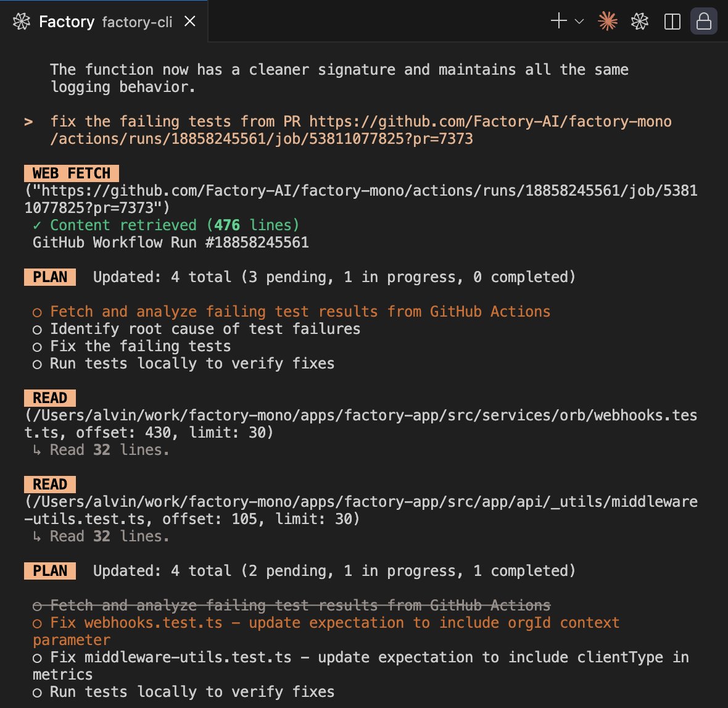Toggle the split editor layout icon
The height and width of the screenshot is (708, 728).
point(672,22)
